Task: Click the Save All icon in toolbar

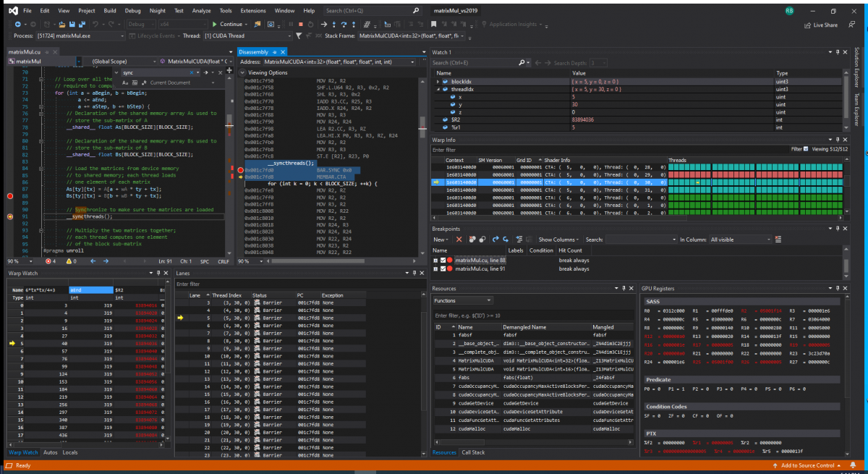Action: [81, 24]
